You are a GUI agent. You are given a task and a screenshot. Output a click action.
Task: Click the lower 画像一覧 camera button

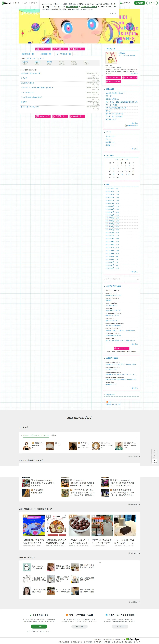(77, 116)
